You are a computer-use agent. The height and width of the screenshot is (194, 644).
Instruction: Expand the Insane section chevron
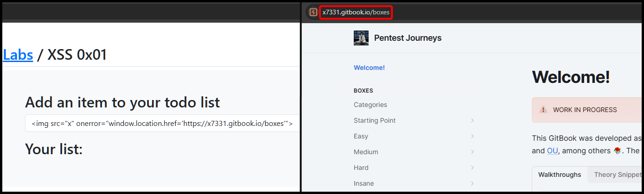(x=472, y=183)
